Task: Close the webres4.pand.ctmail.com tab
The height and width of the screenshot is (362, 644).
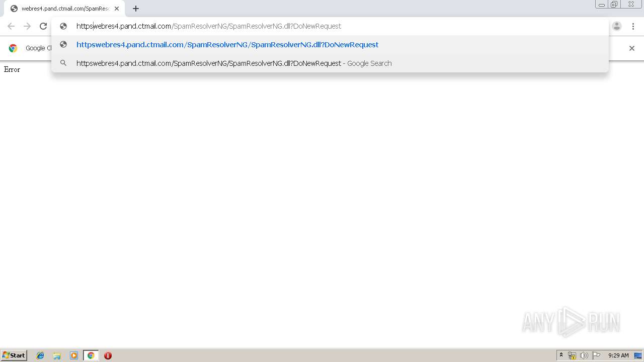Action: [117, 9]
